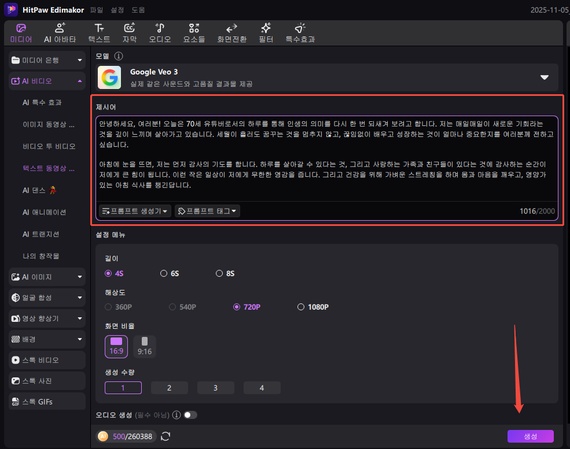Expand the 배경 section arrow

80,339
